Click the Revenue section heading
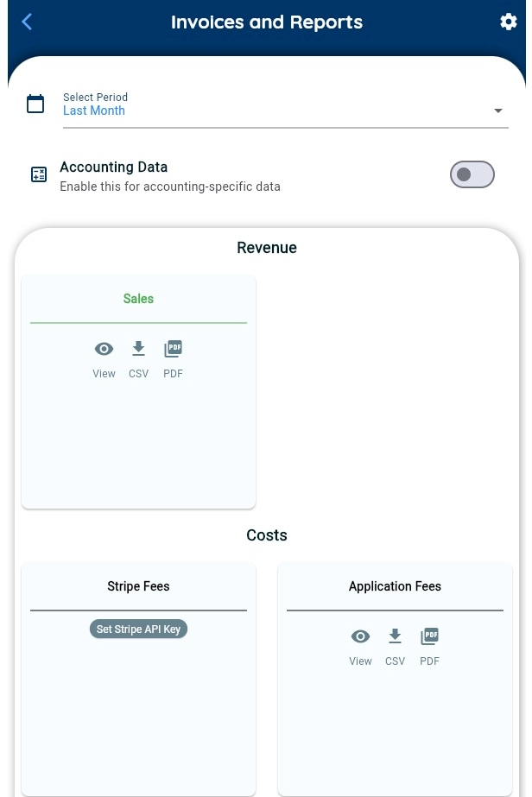 click(266, 248)
